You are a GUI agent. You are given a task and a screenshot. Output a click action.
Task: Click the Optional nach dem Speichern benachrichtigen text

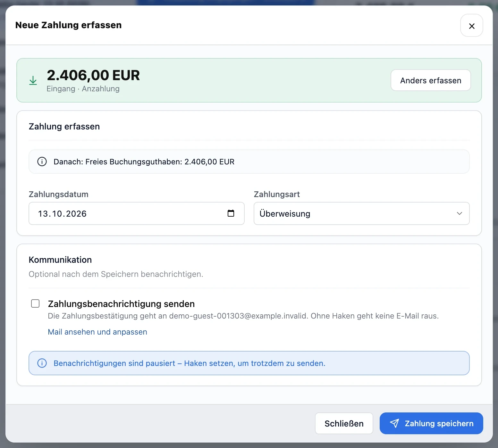click(116, 274)
